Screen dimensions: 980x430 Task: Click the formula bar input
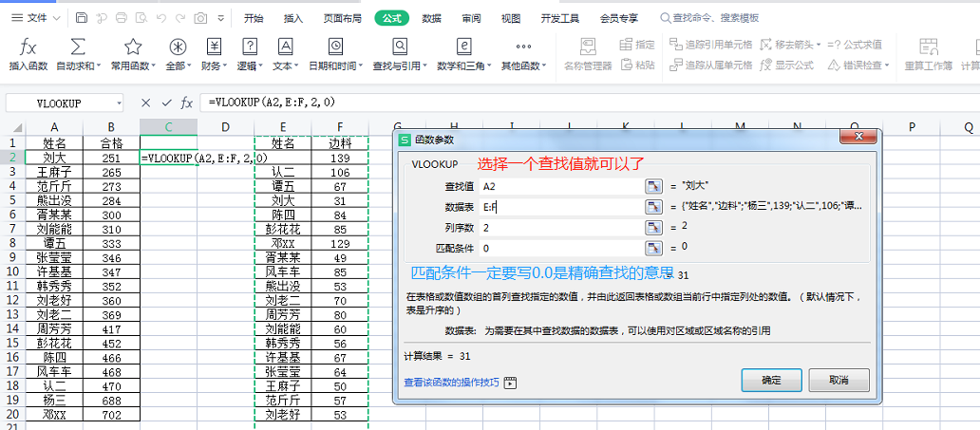(x=590, y=103)
